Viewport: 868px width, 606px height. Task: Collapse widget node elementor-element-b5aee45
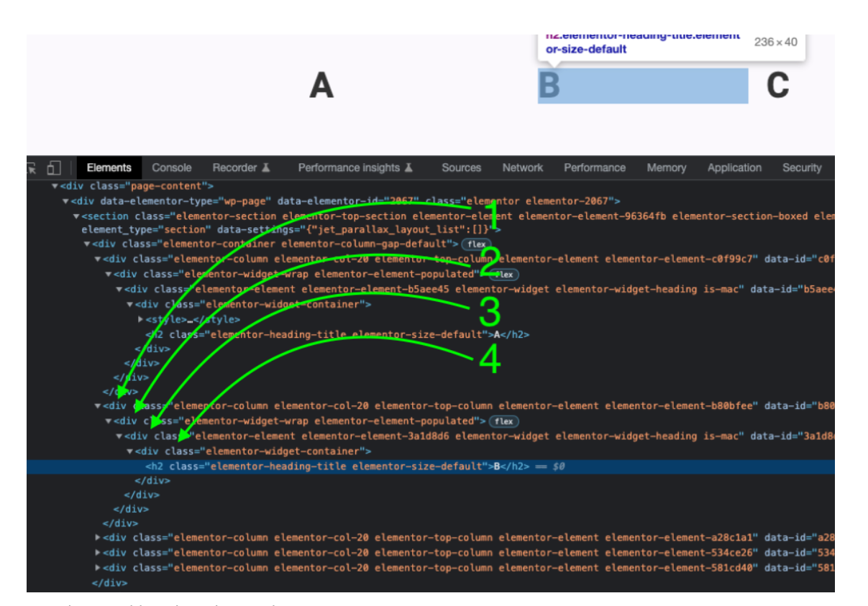[119, 289]
